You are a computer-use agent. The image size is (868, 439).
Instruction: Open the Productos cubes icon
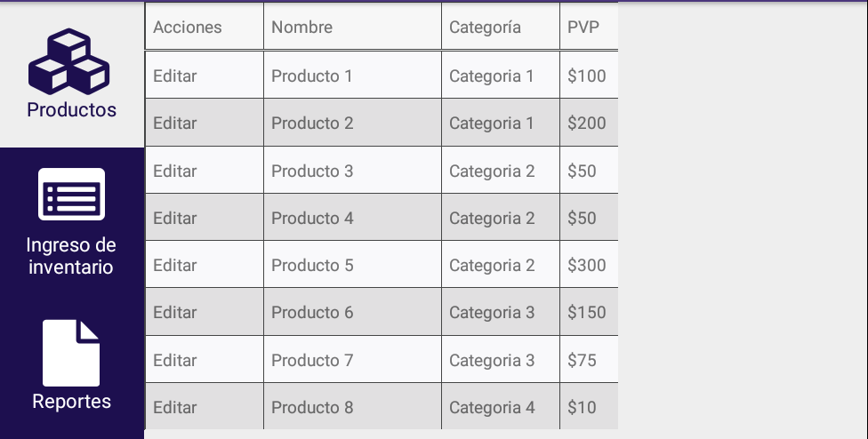click(x=69, y=61)
